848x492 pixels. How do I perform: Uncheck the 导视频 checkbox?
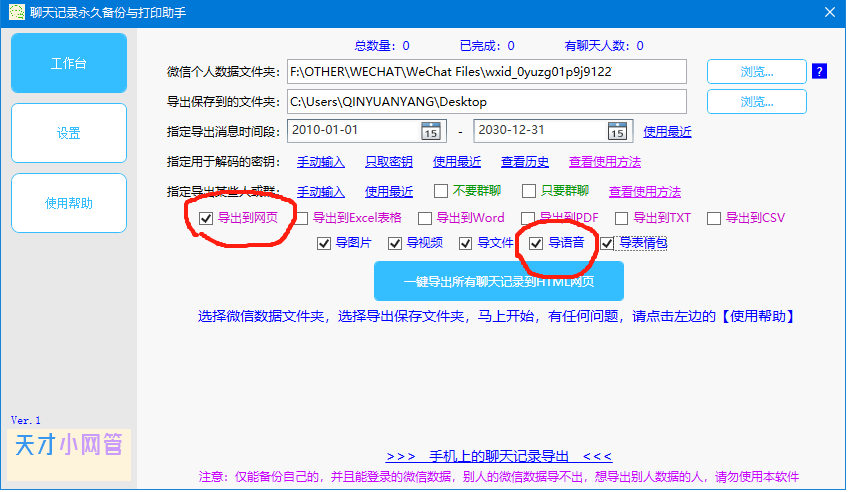point(395,244)
